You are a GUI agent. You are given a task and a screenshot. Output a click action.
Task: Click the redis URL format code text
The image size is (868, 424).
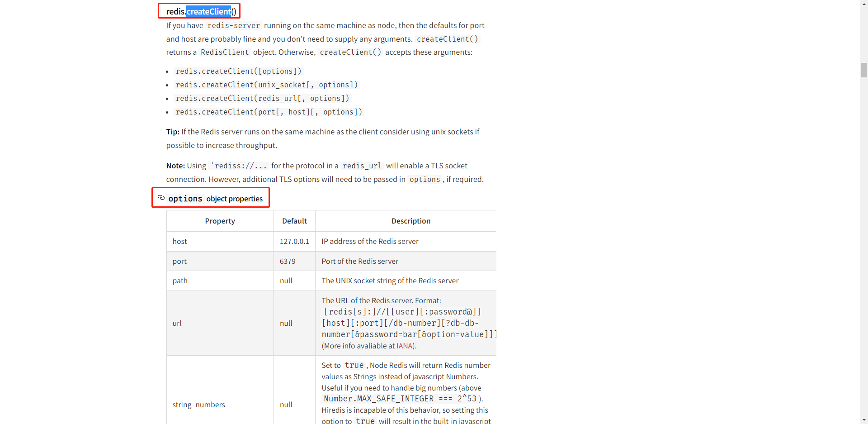(409, 323)
